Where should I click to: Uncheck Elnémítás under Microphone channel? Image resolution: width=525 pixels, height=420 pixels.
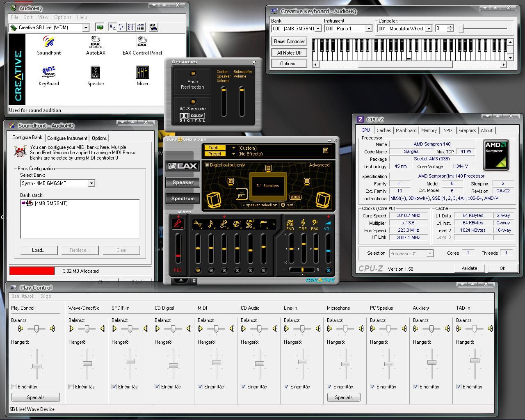330,387
